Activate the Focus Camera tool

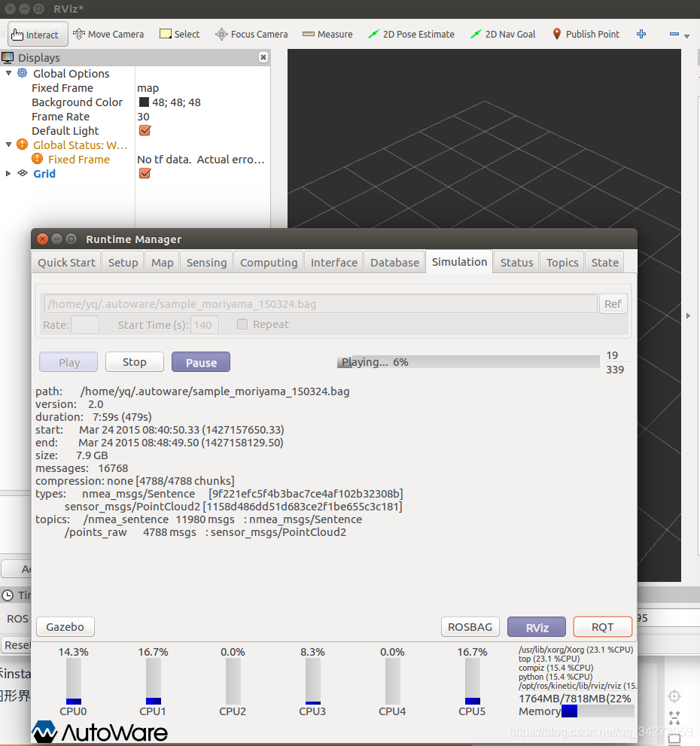point(251,35)
